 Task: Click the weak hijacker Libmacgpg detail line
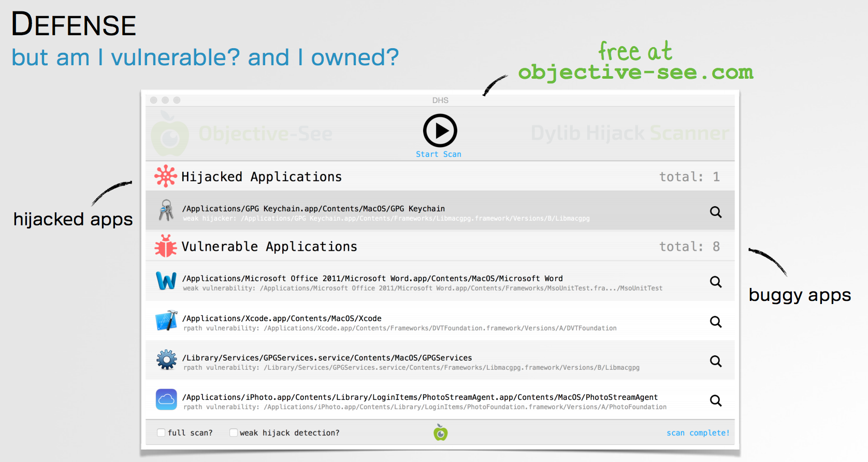pyautogui.click(x=386, y=219)
